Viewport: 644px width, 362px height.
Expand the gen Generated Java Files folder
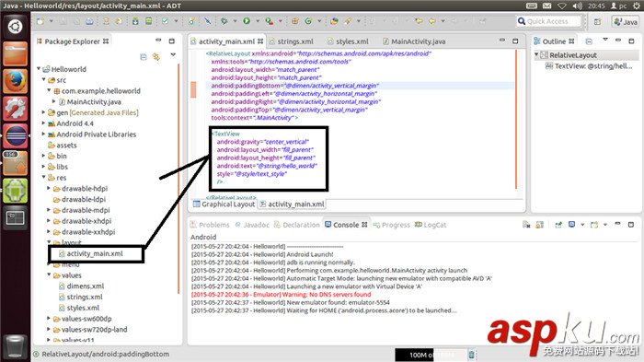coord(43,112)
